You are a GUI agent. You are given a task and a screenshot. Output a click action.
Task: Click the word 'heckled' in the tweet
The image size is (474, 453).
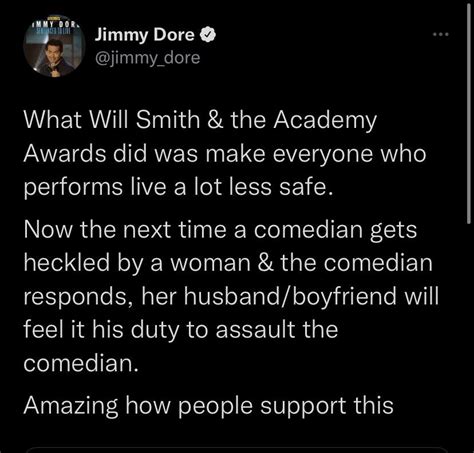[67, 263]
